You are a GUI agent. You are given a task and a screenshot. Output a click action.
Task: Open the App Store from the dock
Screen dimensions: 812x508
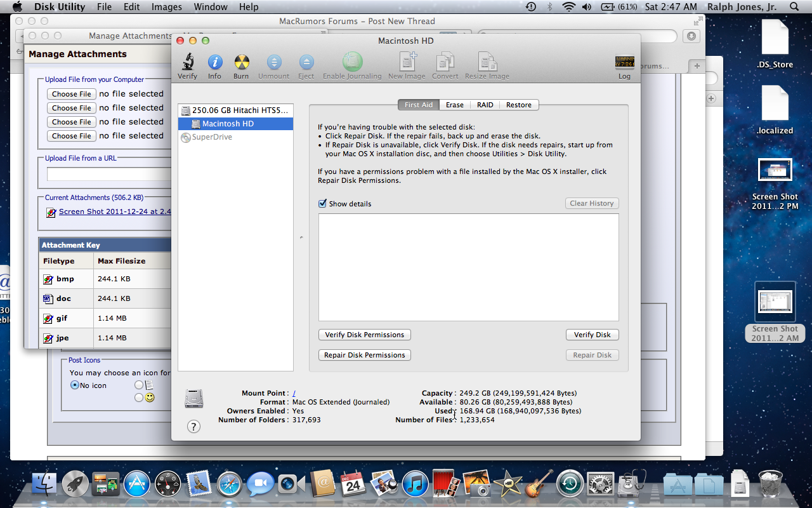[137, 484]
